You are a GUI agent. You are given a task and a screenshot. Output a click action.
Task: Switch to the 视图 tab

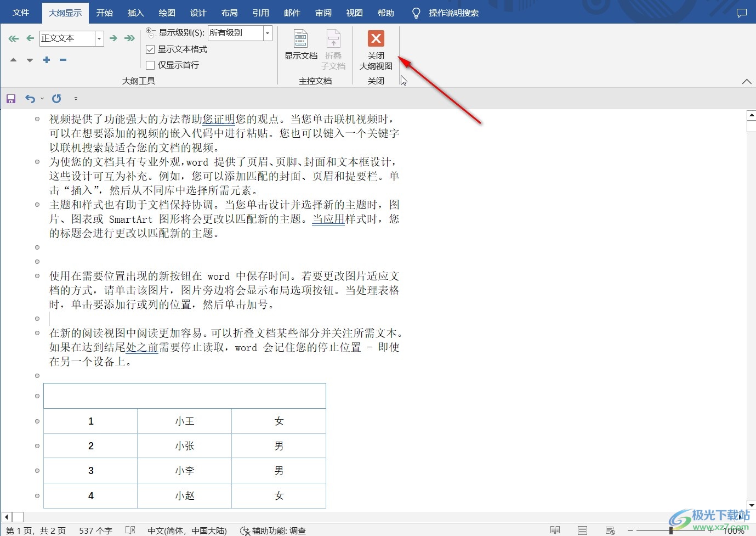click(355, 13)
